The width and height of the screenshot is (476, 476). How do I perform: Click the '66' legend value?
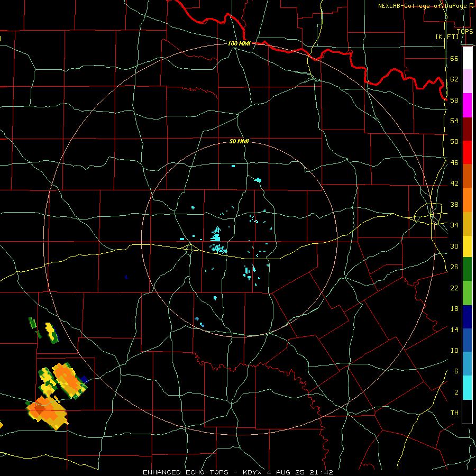(x=454, y=58)
